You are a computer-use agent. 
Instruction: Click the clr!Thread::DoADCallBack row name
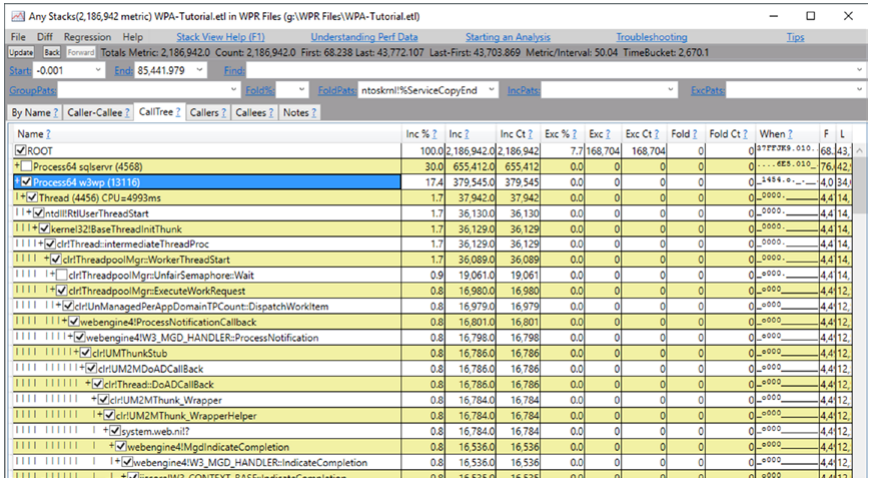tap(158, 385)
